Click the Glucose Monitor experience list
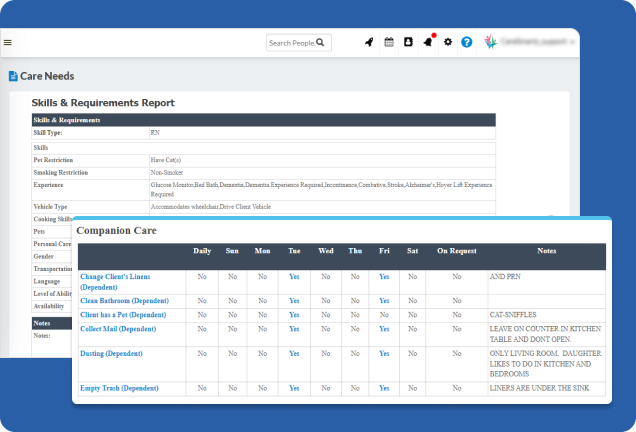 coord(321,189)
